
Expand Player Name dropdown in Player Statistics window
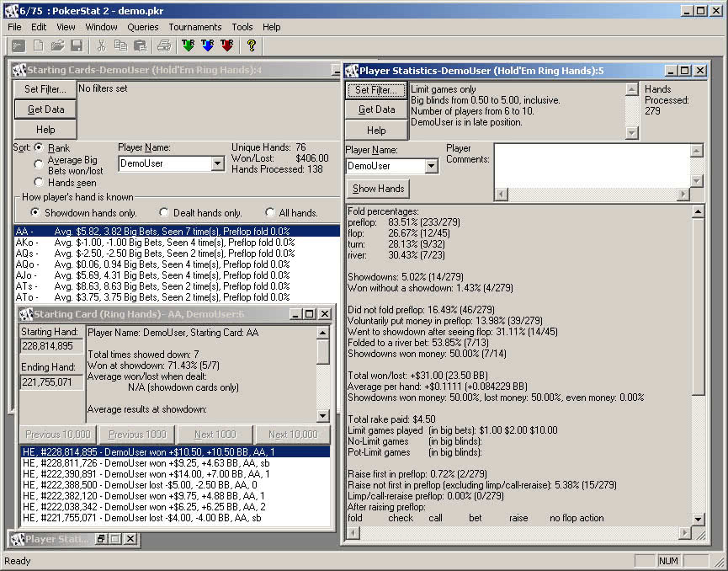pyautogui.click(x=431, y=167)
